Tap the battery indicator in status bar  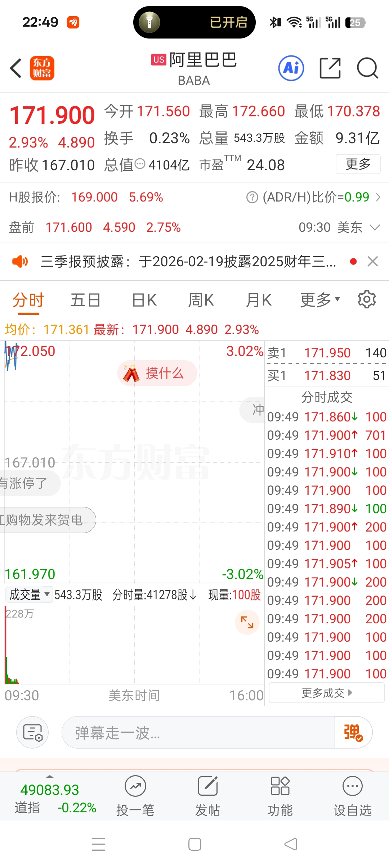[355, 23]
